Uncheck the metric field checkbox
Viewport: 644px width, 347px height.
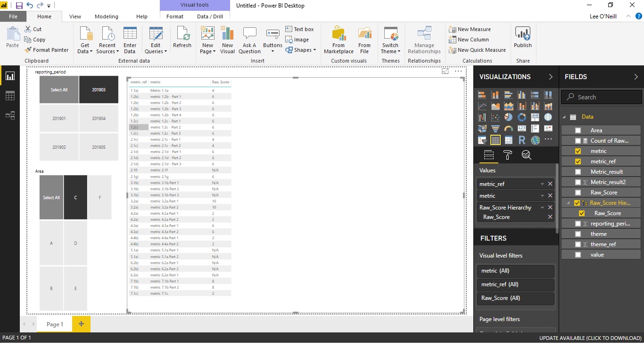[578, 151]
